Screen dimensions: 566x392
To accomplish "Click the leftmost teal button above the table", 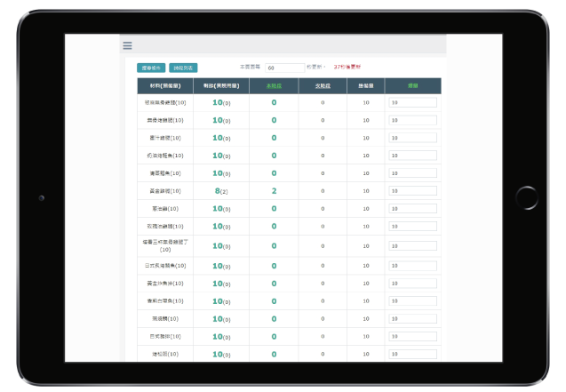I will point(151,68).
